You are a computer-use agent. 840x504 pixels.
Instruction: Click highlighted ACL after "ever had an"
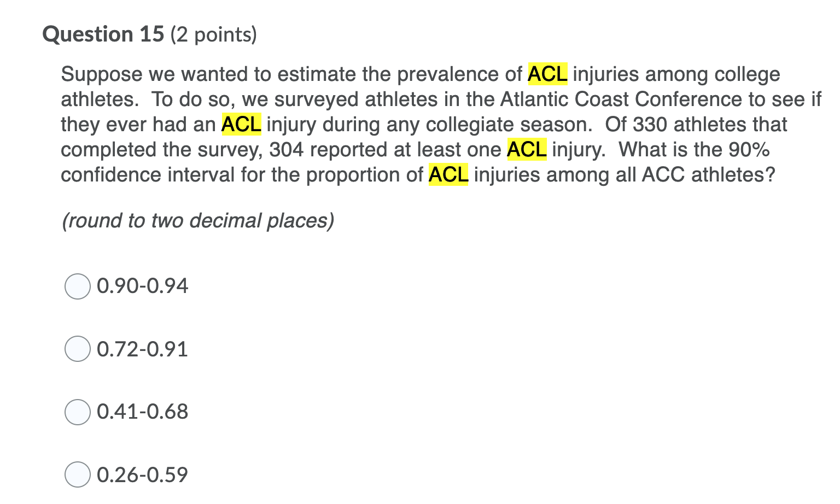[241, 125]
